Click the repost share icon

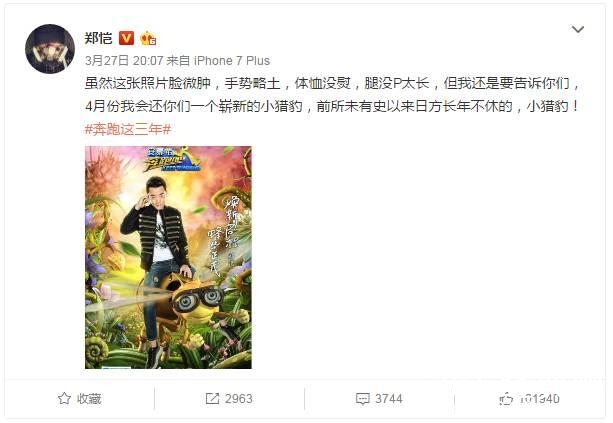pos(212,399)
